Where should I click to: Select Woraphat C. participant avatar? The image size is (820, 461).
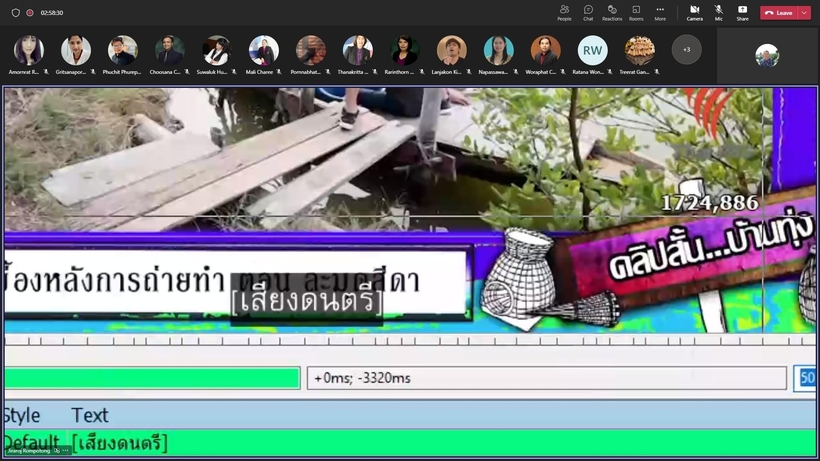point(545,50)
